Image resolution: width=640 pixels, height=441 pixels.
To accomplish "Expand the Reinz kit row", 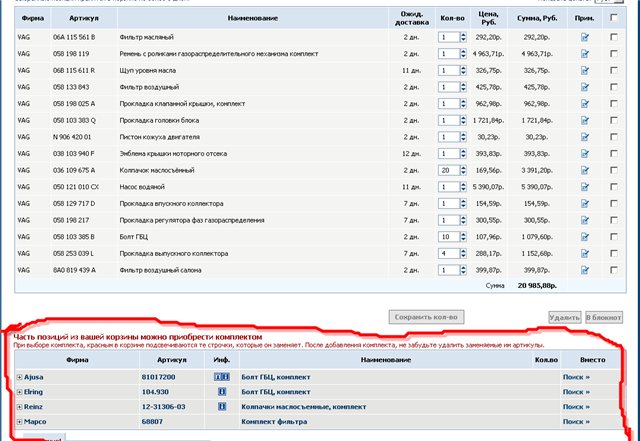I will (x=19, y=407).
